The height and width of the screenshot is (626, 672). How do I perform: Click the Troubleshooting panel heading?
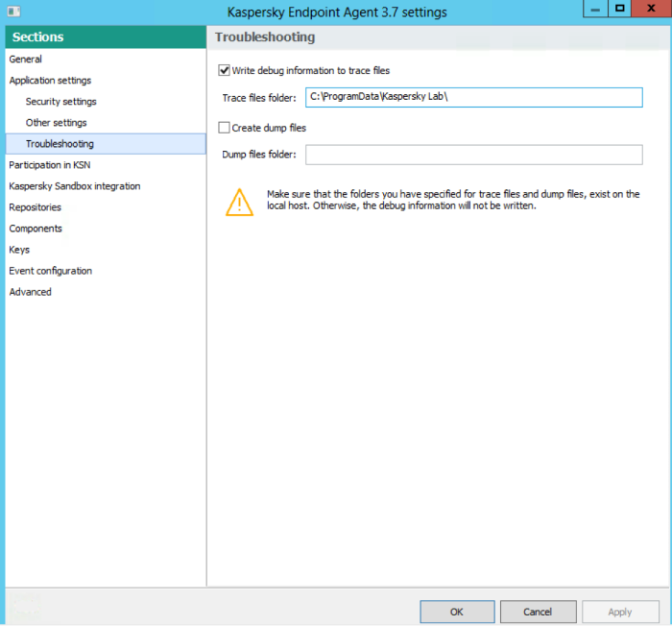[x=265, y=36]
